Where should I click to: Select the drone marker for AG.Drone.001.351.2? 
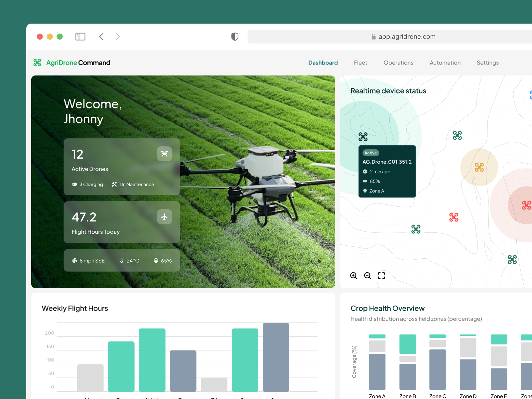point(363,136)
